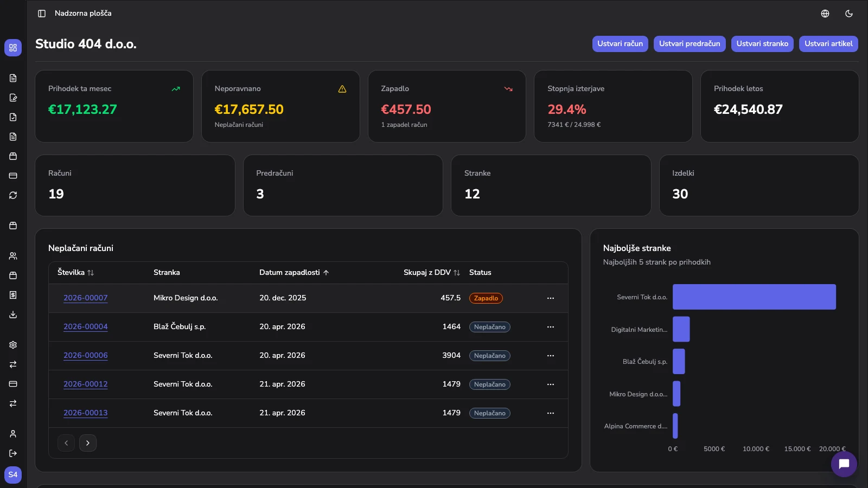Sort table by Številka column

[x=76, y=272]
